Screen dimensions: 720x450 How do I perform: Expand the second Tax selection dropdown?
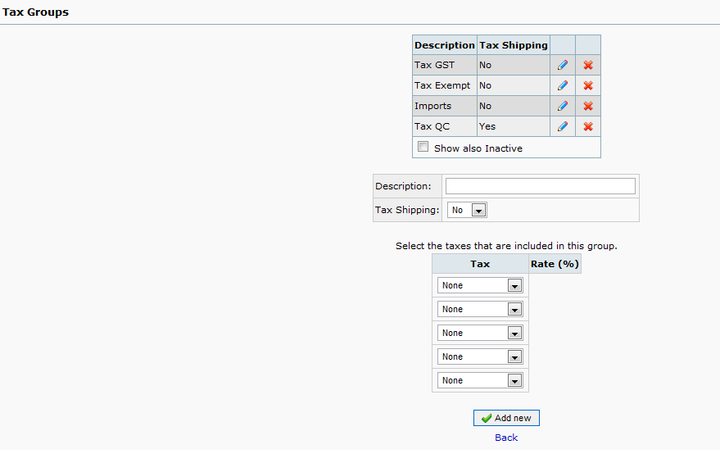click(480, 309)
